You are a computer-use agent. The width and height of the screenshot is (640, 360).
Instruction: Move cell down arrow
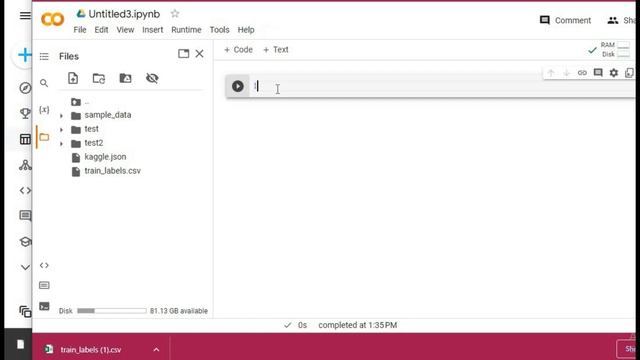567,73
